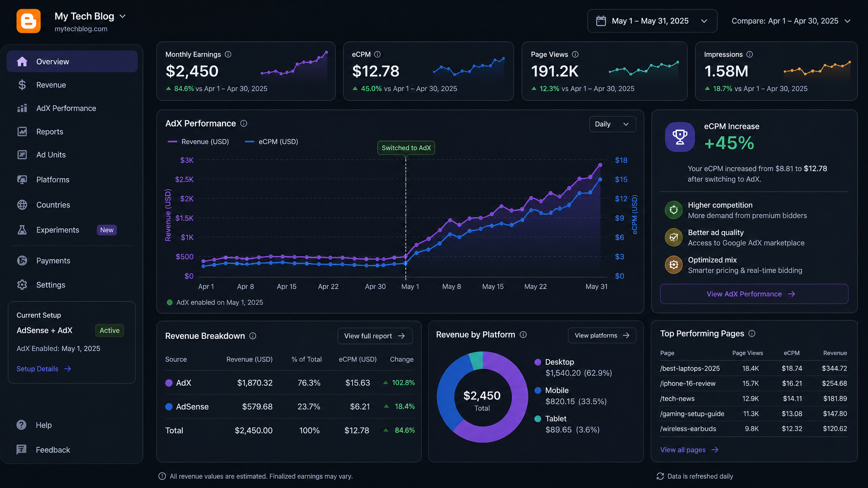Click the /best-laptops-2025 page row
This screenshot has height=488, width=868.
click(753, 368)
